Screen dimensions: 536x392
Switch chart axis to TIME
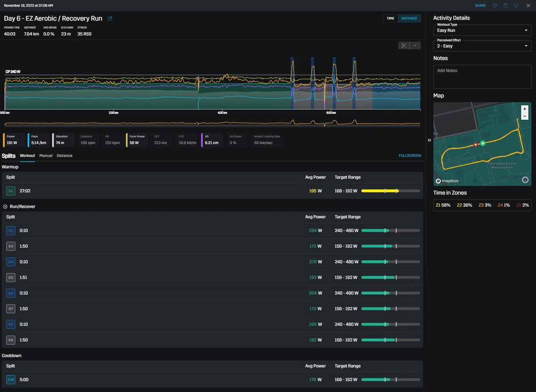tap(390, 18)
